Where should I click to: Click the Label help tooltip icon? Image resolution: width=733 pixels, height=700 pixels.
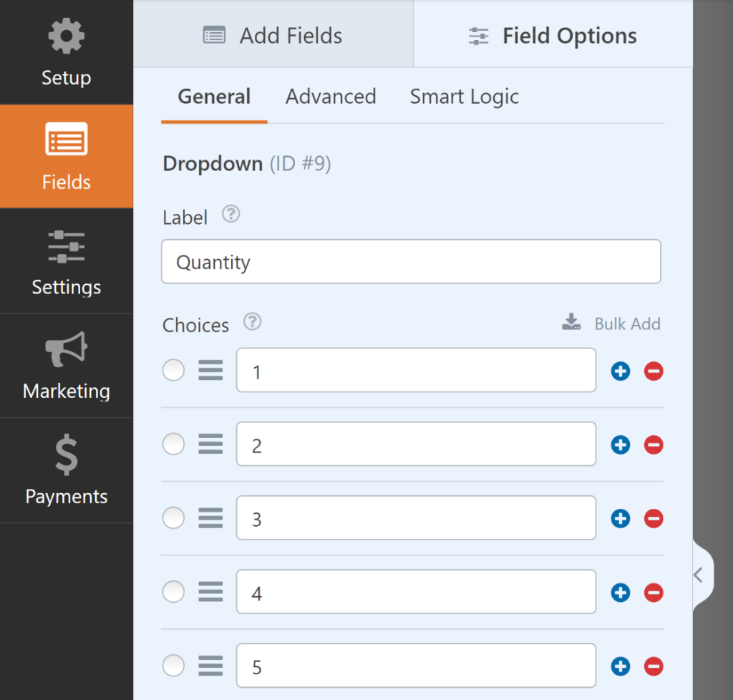pos(230,213)
